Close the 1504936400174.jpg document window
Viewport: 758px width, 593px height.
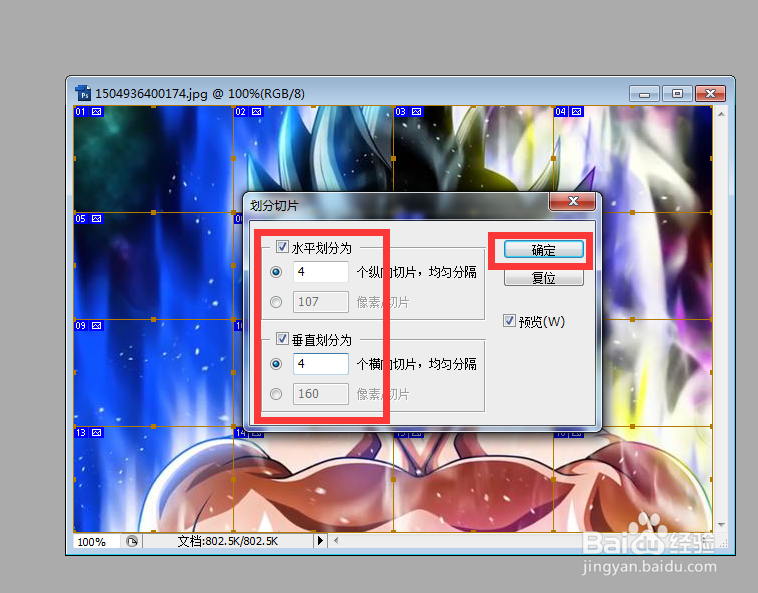point(710,94)
